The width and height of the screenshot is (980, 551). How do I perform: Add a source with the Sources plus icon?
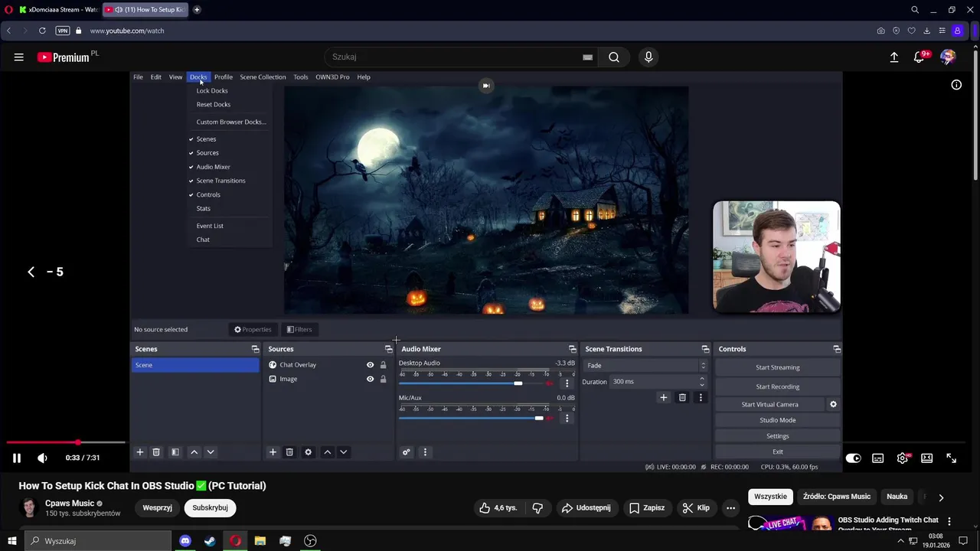[273, 452]
